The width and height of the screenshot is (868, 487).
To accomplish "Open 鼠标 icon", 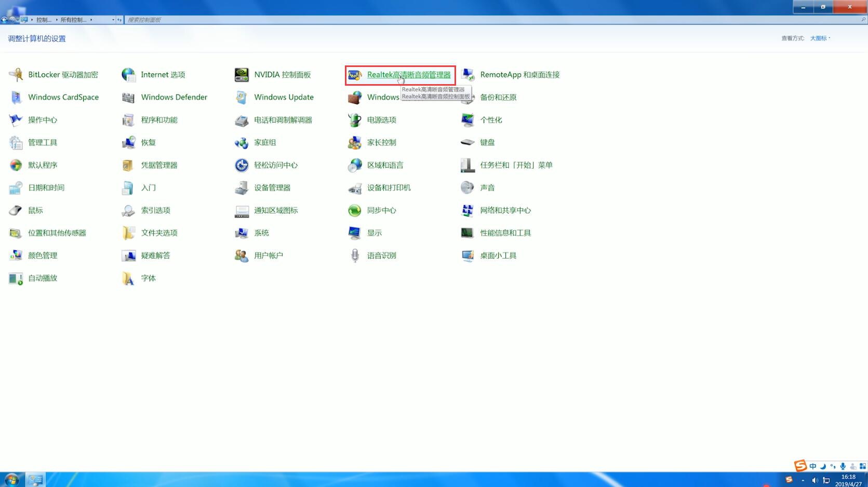I will coord(16,210).
